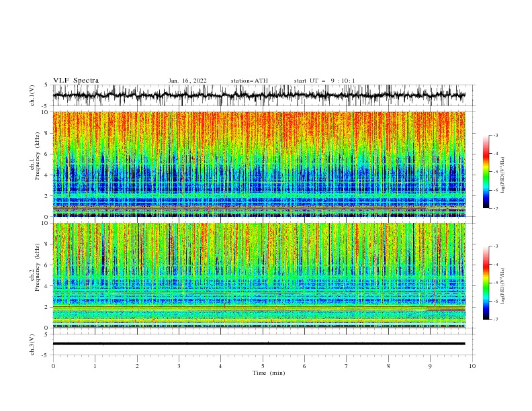Click the ch.1 voltage waveform trace
Image resolution: width=532 pixels, height=411 pixels.
click(x=259, y=95)
